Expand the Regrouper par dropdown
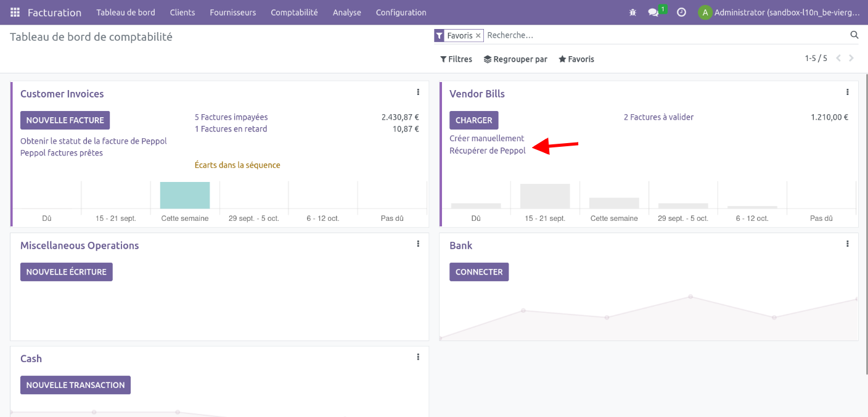This screenshot has width=868, height=417. [515, 59]
